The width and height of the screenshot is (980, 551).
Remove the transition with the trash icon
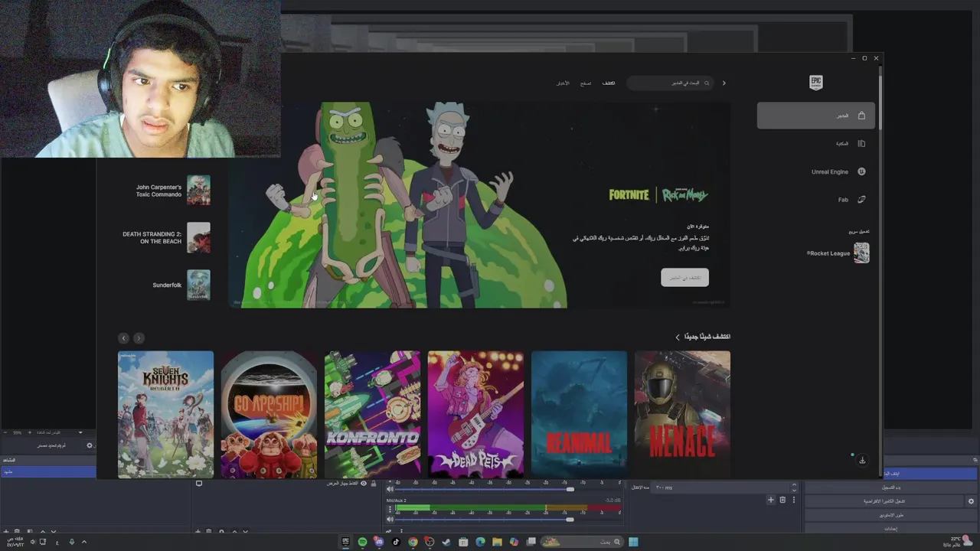(782, 500)
